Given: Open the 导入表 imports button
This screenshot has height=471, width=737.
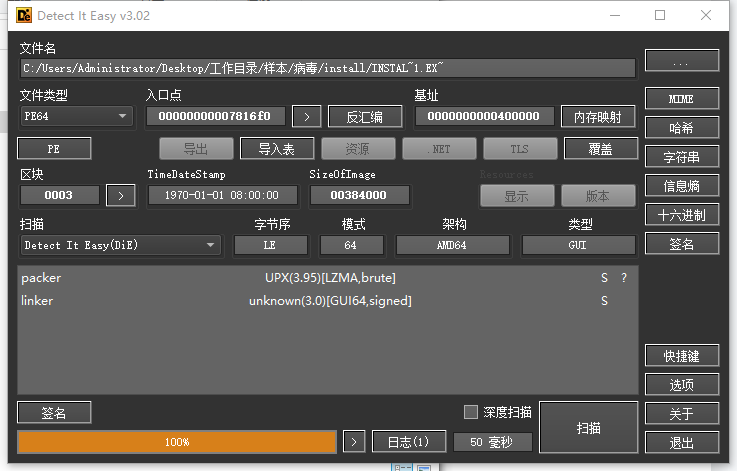Looking at the screenshot, I should pos(277,149).
